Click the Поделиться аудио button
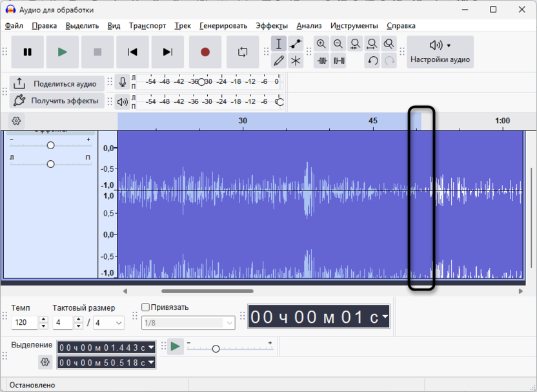This screenshot has width=537, height=392. tap(57, 84)
